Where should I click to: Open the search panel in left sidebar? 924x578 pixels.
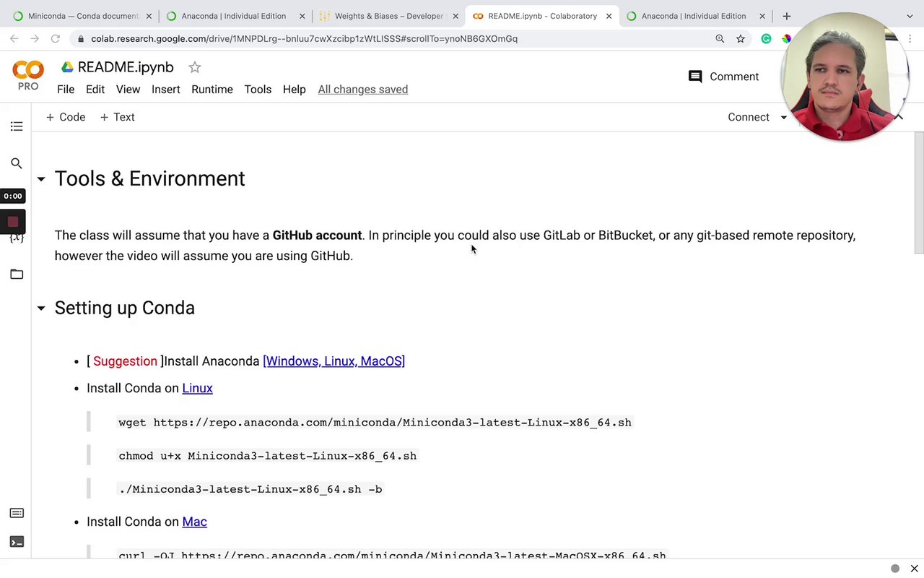click(17, 163)
